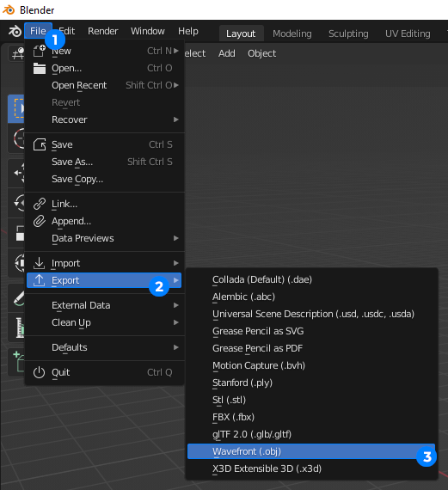Export Grease Pencil as SVG
This screenshot has height=490, width=448.
click(311, 331)
